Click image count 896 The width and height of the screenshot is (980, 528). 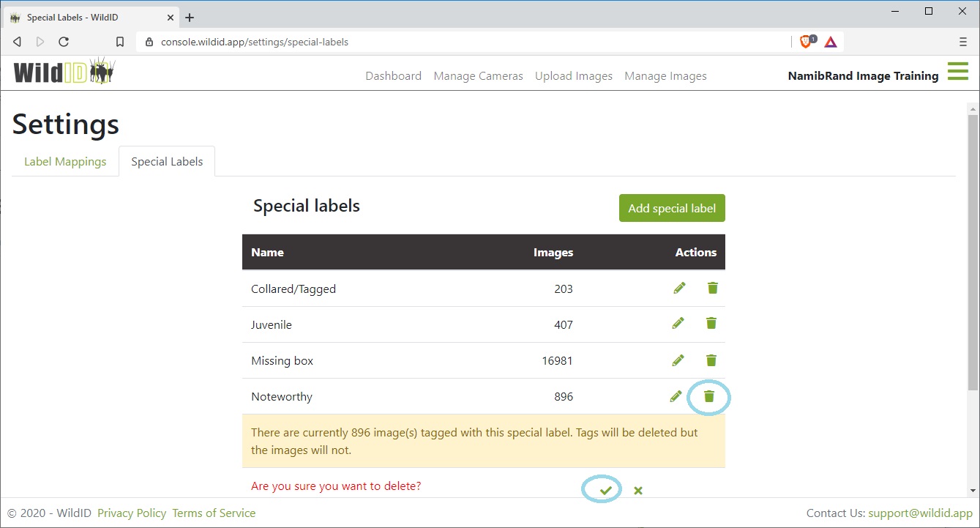[564, 397]
